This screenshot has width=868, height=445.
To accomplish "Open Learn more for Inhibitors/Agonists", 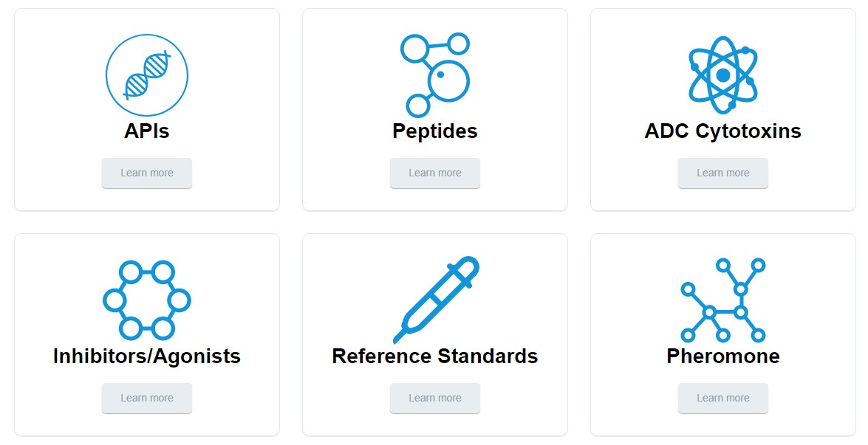I will (x=147, y=399).
